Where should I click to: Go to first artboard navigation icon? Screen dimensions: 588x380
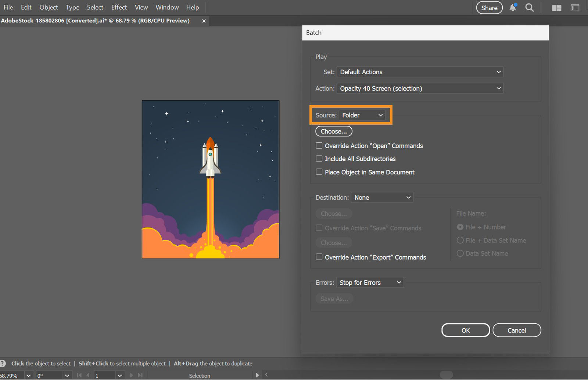pyautogui.click(x=79, y=375)
